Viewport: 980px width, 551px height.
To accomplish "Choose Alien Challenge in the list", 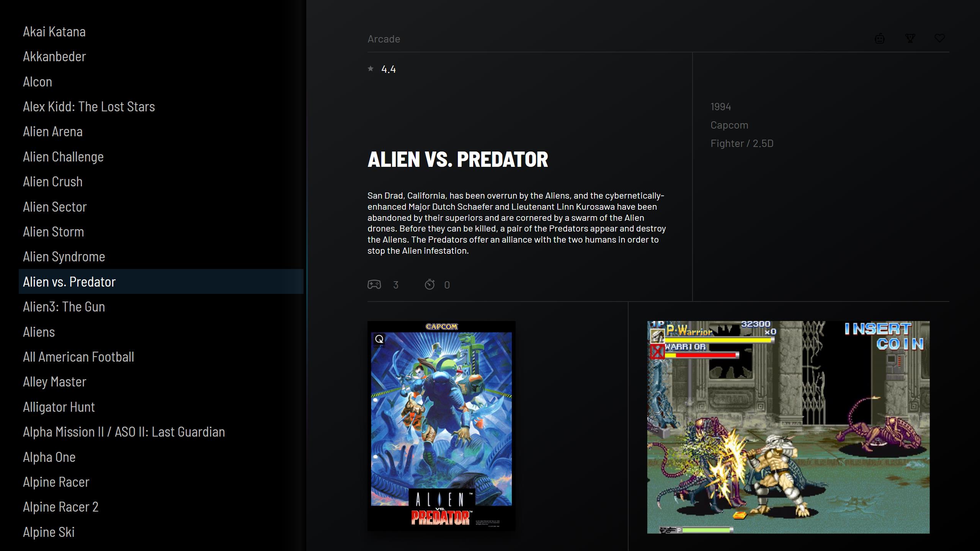I will (161, 156).
